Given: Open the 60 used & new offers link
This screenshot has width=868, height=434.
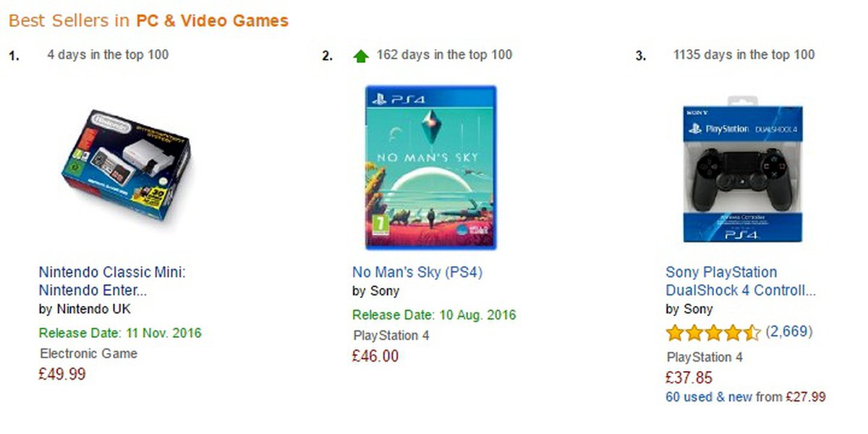Looking at the screenshot, I should (710, 397).
